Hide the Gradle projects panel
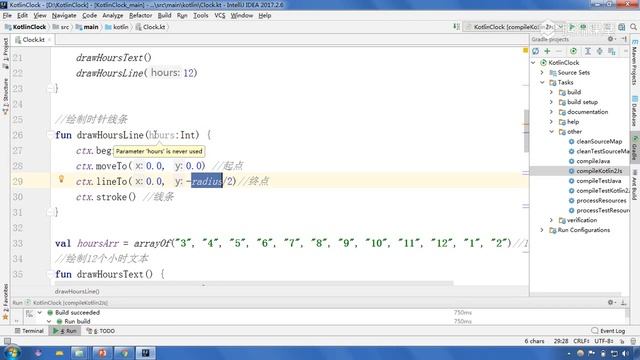This screenshot has height=360, width=640. tap(624, 39)
